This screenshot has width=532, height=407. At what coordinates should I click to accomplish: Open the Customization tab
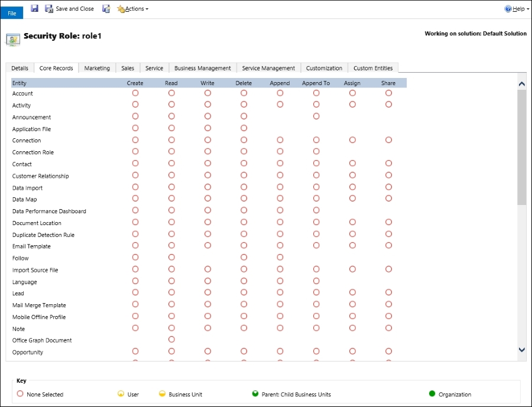(324, 68)
